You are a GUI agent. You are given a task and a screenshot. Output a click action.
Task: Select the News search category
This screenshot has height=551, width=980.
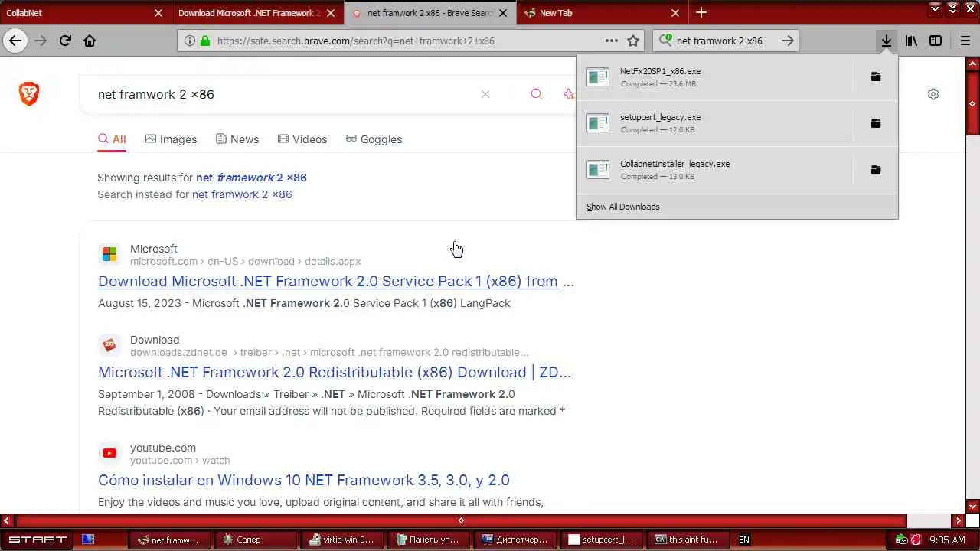point(237,139)
